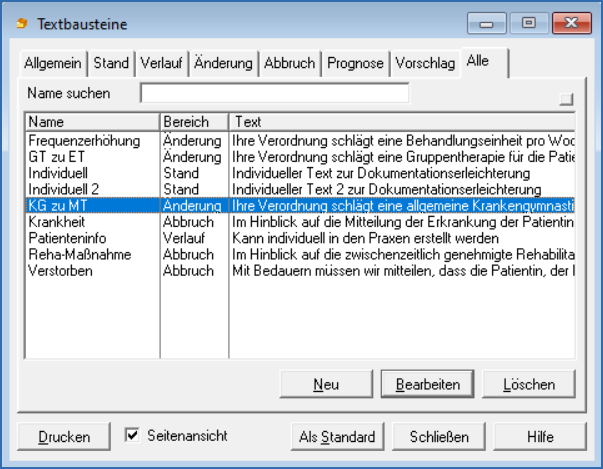The width and height of the screenshot is (603, 469).
Task: Select the Individuell entry
Action: click(300, 173)
